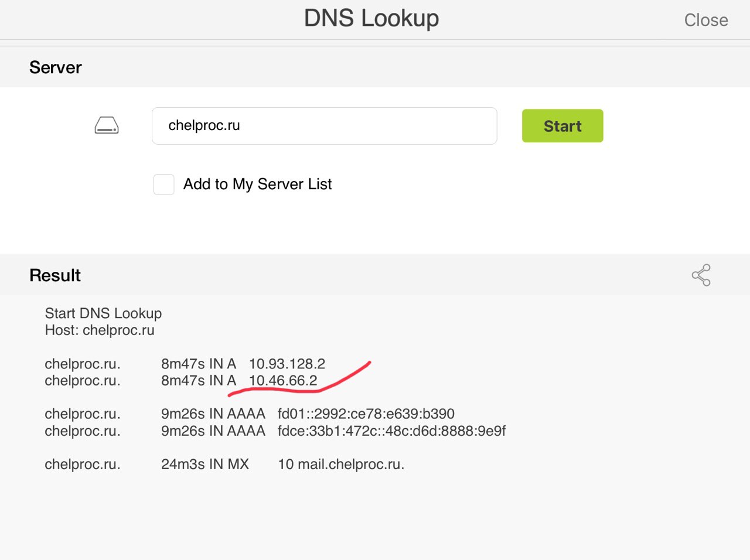
Task: Click the "Start DNS Lookup" result line
Action: coord(103,313)
